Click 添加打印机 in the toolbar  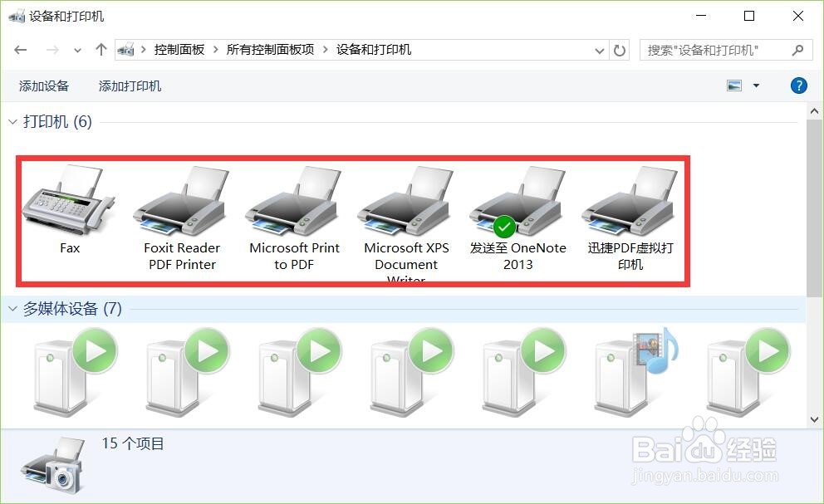coord(130,86)
